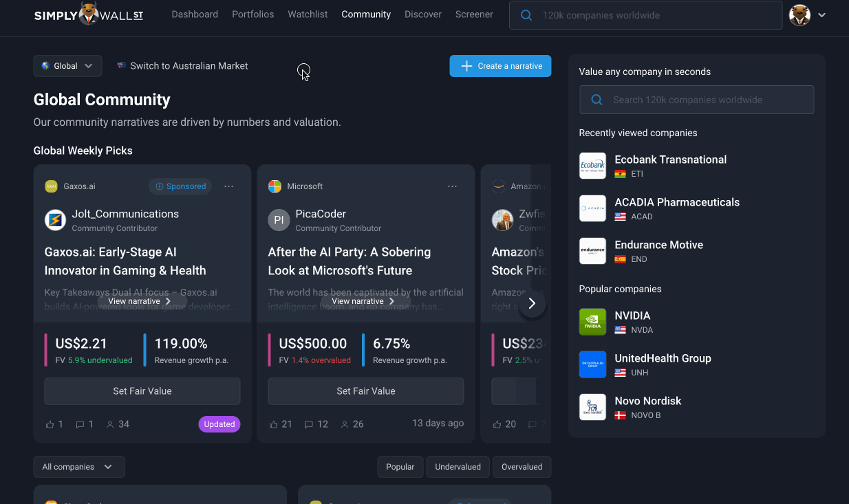Advance the weekly picks carousel with next arrow
849x504 pixels.
pos(532,303)
